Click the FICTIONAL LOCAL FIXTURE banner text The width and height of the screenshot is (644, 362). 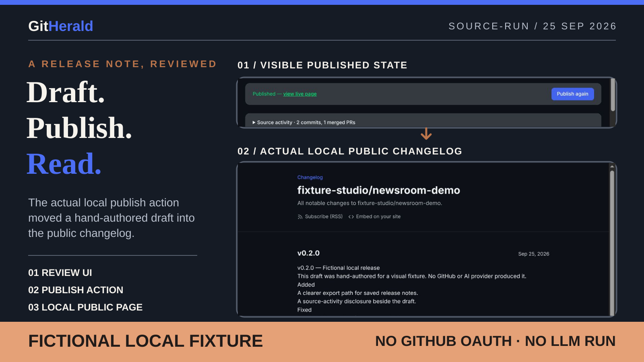coord(145,341)
